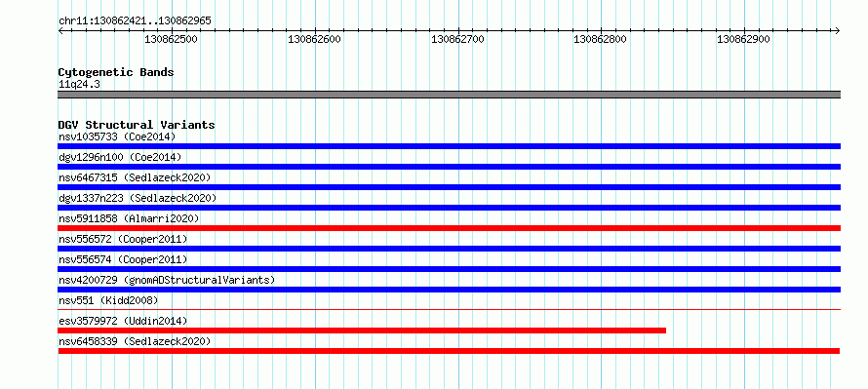Click the nsv6458339 (Sedlazeck2020) label

pos(135,341)
